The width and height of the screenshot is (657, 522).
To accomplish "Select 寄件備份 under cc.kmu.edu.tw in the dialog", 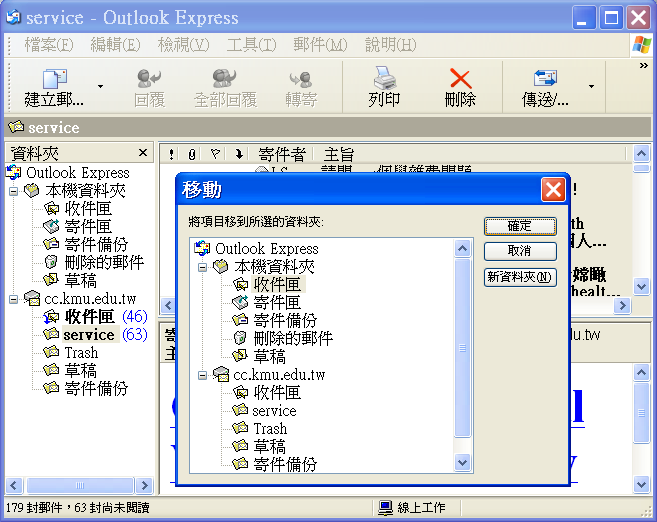I will coord(285,465).
